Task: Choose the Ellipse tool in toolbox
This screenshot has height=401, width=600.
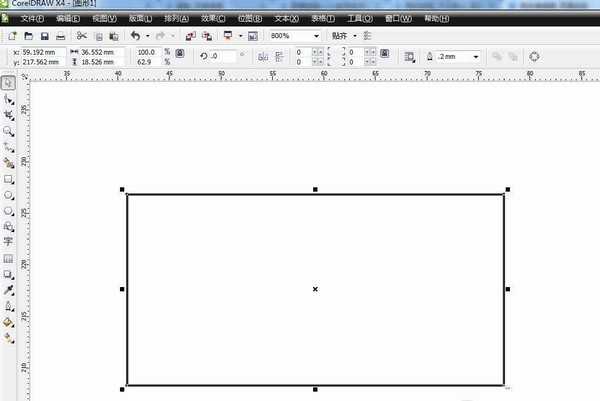Action: pos(8,195)
